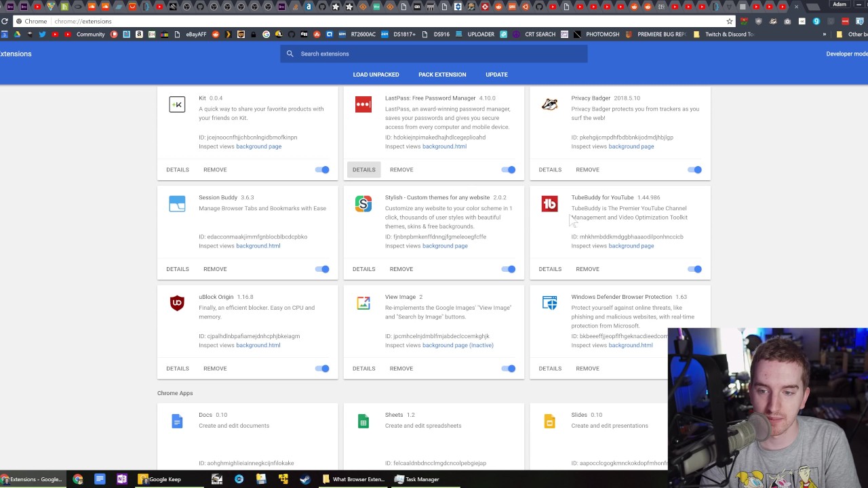Open Google Keep window from taskbar
Image resolution: width=868 pixels, height=488 pixels.
[x=160, y=479]
